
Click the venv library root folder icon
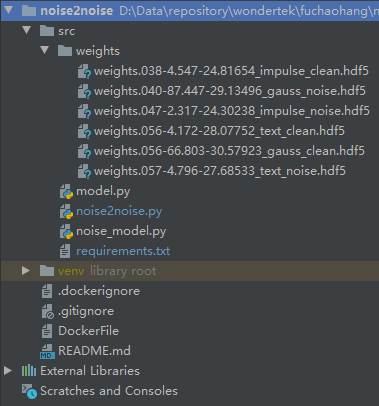coord(47,271)
